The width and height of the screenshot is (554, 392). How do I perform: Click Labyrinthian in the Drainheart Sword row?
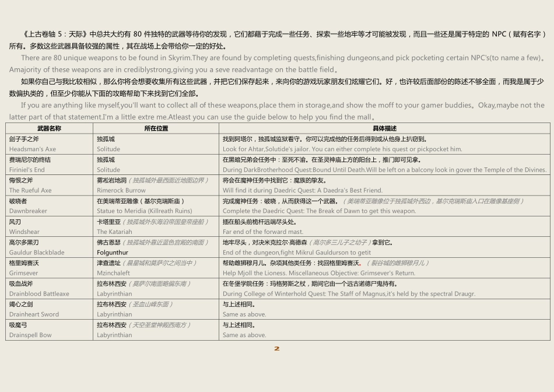114,314
